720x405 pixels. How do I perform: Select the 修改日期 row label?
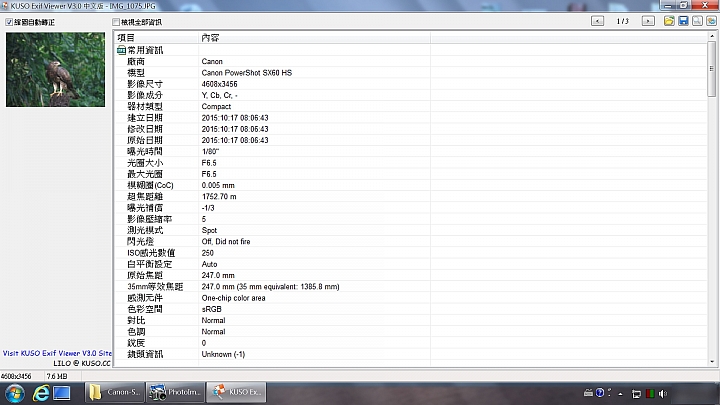[145, 129]
